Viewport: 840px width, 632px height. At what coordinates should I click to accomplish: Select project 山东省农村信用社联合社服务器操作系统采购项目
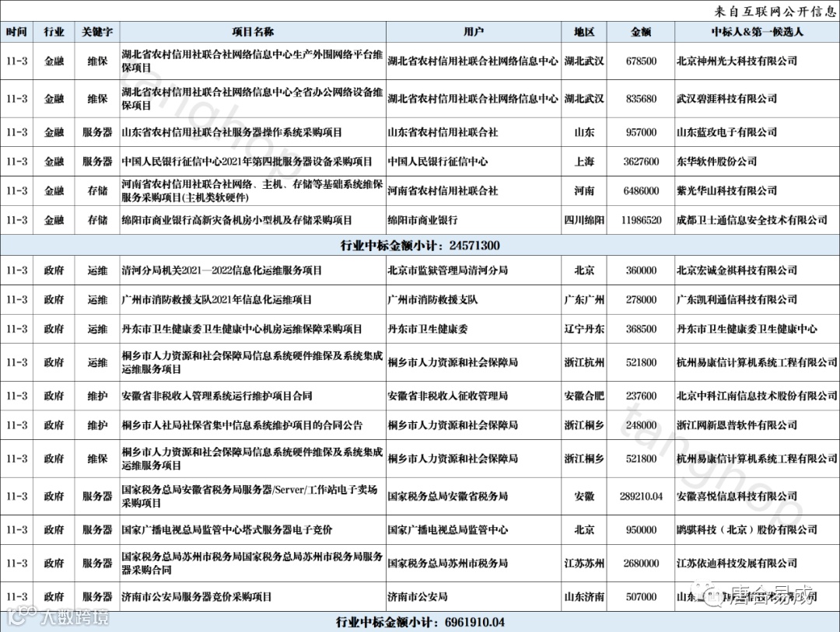click(232, 131)
